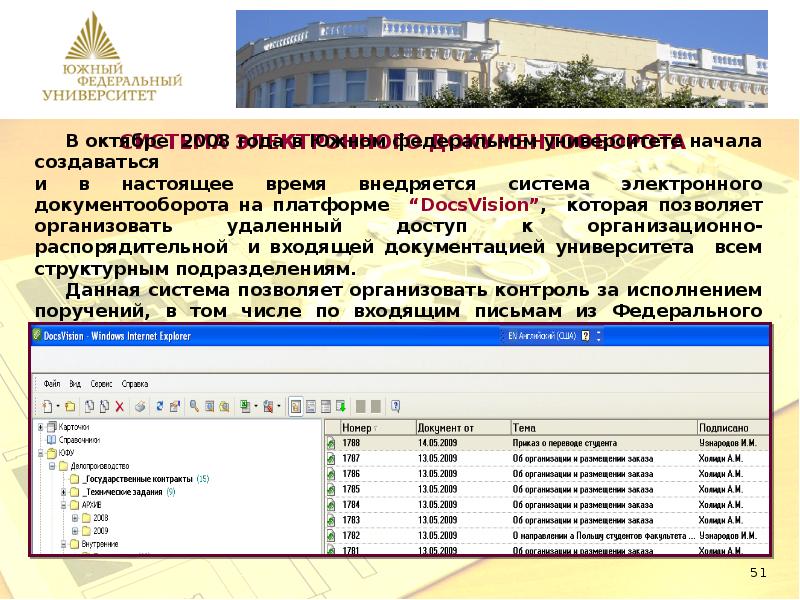Open the _Государственные контракты folder
Screen dimensions: 800x600
(x=138, y=479)
